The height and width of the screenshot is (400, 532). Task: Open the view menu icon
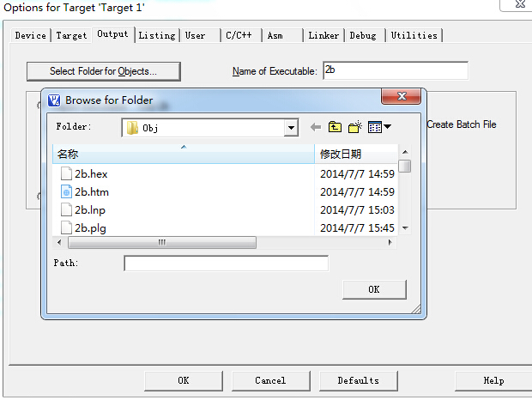379,127
